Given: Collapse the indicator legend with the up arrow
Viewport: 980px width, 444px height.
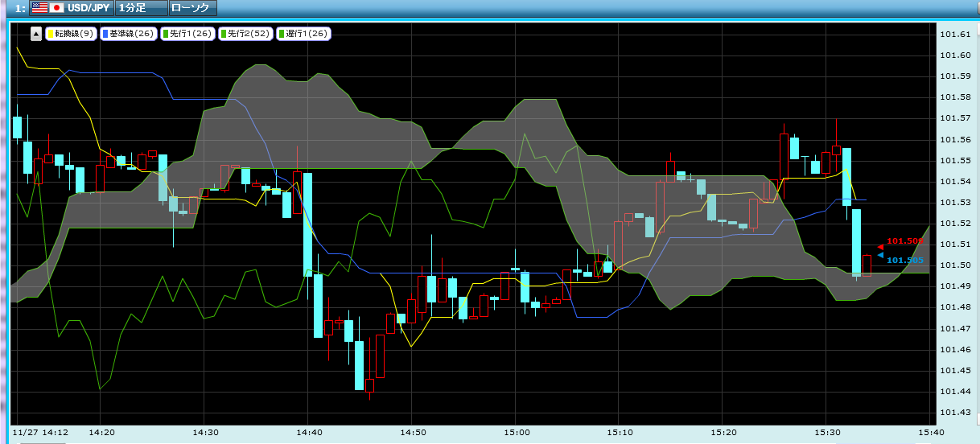Looking at the screenshot, I should pyautogui.click(x=36, y=34).
